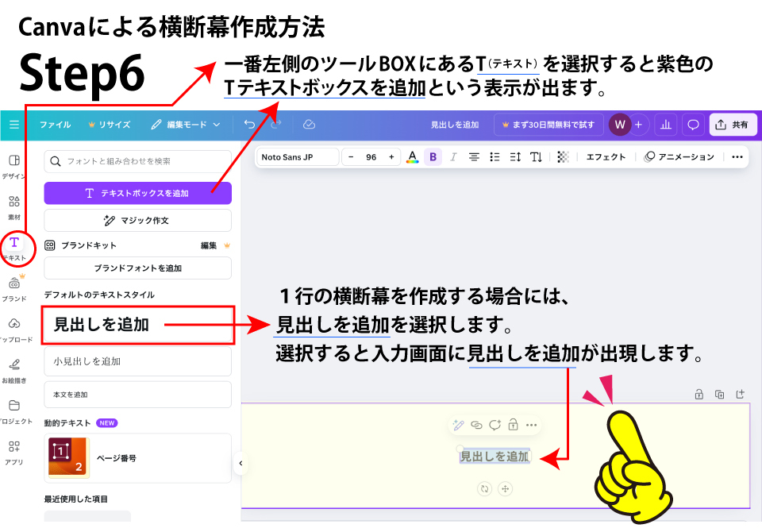Open the comments speech bubble icon
762x532 pixels.
[x=693, y=125]
